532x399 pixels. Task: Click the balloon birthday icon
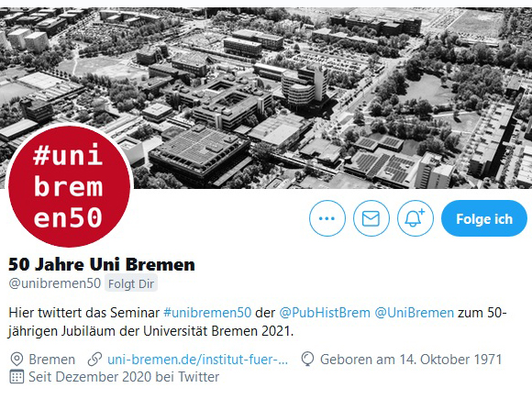point(307,360)
